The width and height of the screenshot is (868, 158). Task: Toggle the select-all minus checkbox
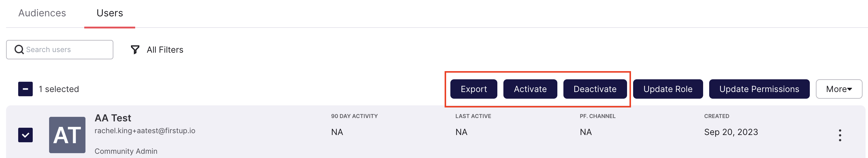25,89
